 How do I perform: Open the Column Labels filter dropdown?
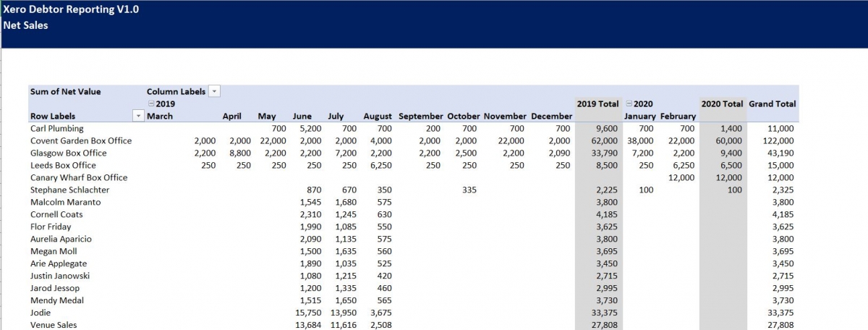[214, 91]
